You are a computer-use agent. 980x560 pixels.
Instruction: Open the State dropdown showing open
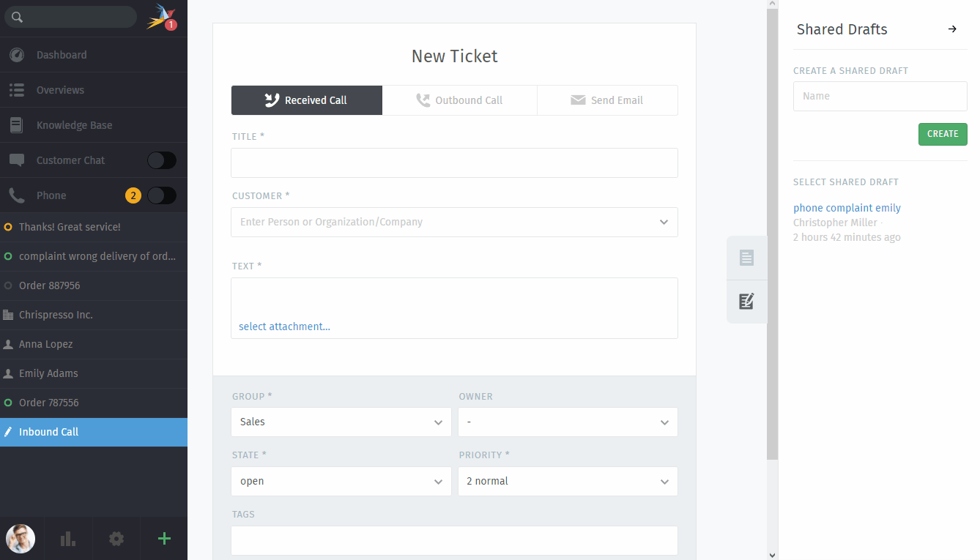(x=341, y=482)
